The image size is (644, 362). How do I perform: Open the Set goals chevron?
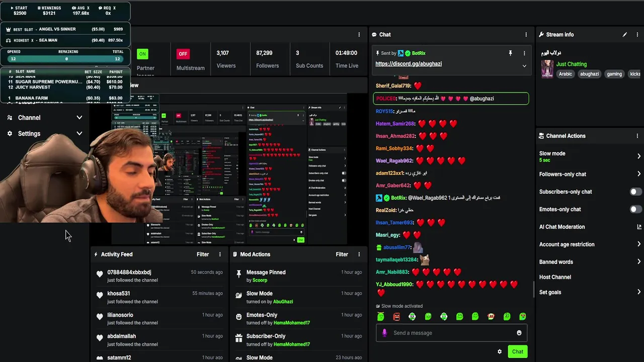point(639,292)
